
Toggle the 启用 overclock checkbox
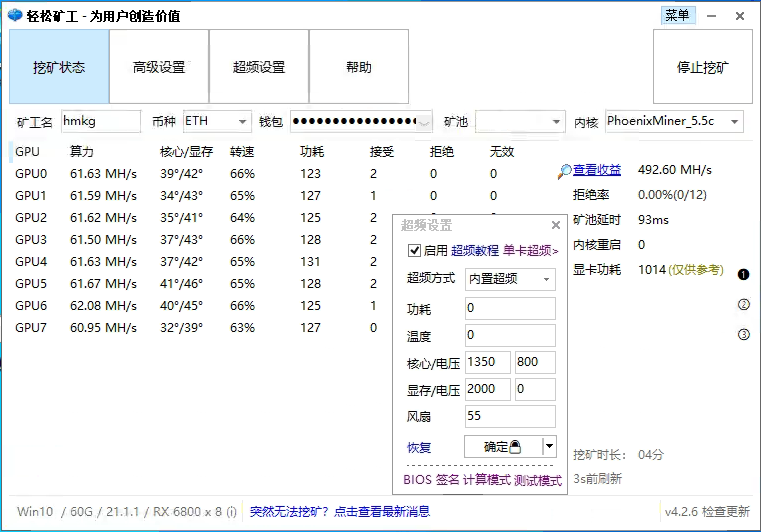[x=415, y=251]
